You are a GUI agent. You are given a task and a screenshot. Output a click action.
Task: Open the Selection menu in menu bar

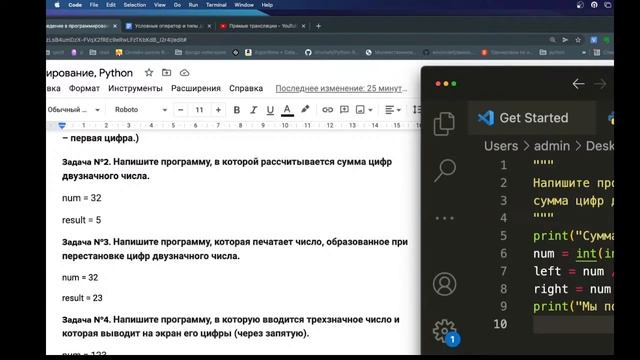135,5
